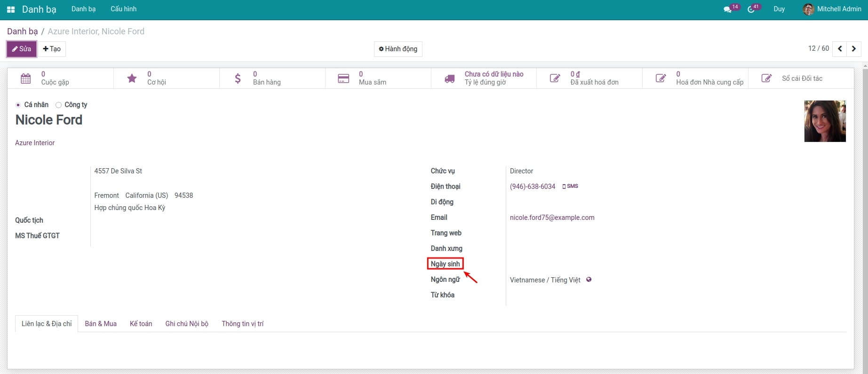Click the star Cơ hội stat icon
868x374 pixels.
[132, 78]
